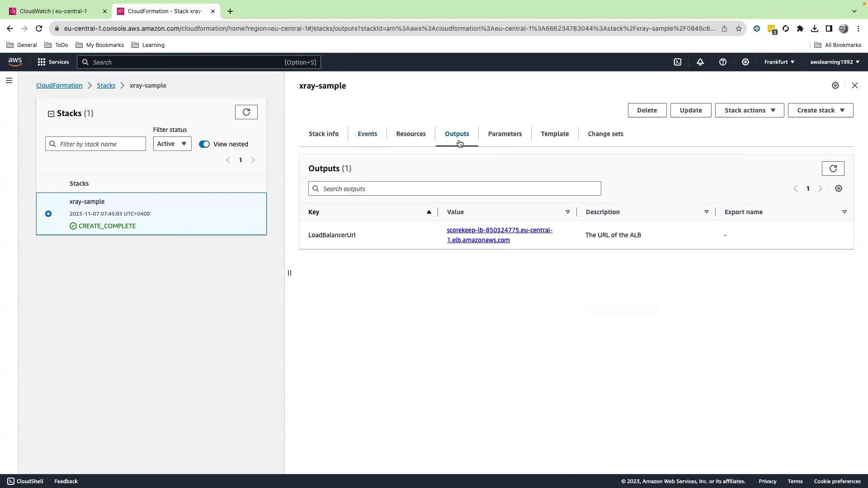Open side navigation hamburger menu
Viewport: 868px width, 488px height.
click(x=9, y=81)
